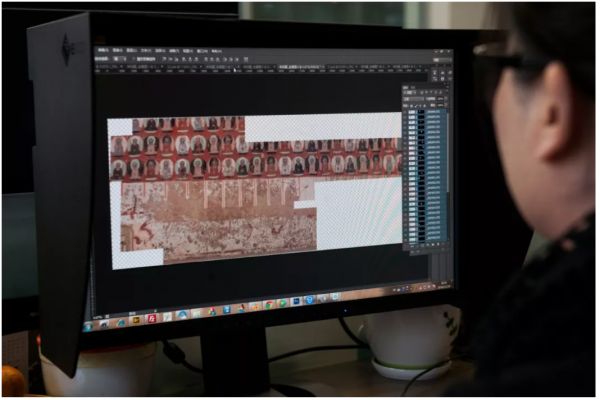Click the create new layer icon
Viewport: 600px width, 400px height.
pos(439,246)
